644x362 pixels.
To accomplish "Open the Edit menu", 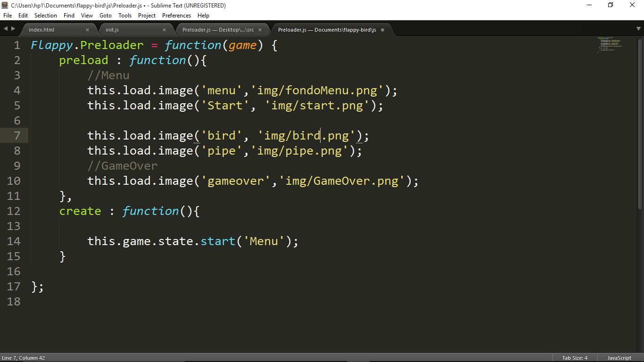I will tap(23, 16).
